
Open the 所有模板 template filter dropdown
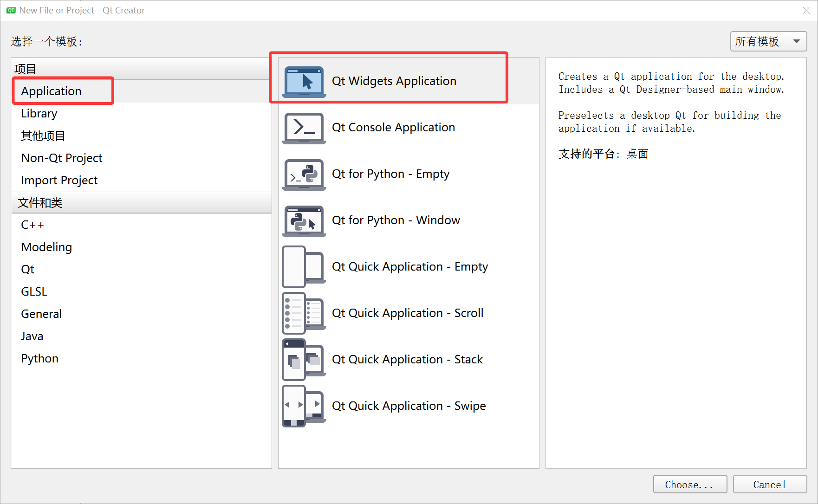768,41
